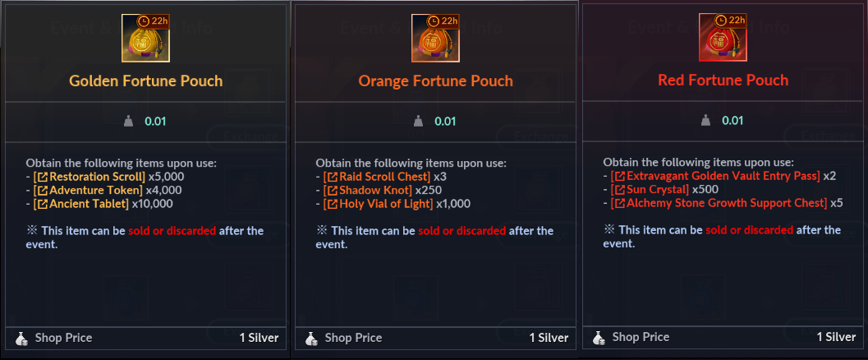Click the weight icon under Orange Fortune Pouch
This screenshot has height=360, width=868.
[x=416, y=122]
